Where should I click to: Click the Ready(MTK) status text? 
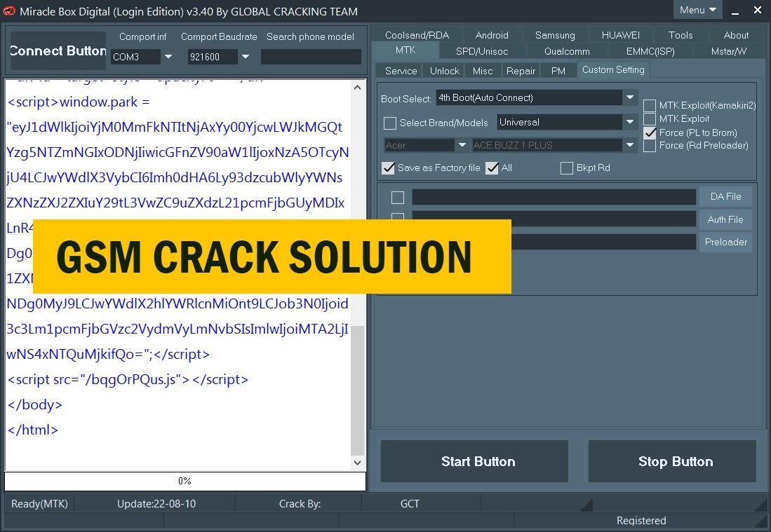click(x=39, y=503)
